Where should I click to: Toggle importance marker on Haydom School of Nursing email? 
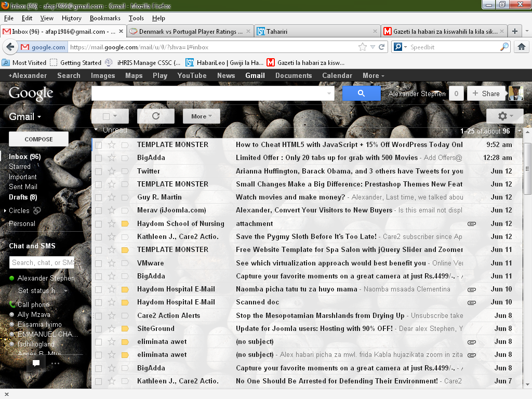click(125, 223)
